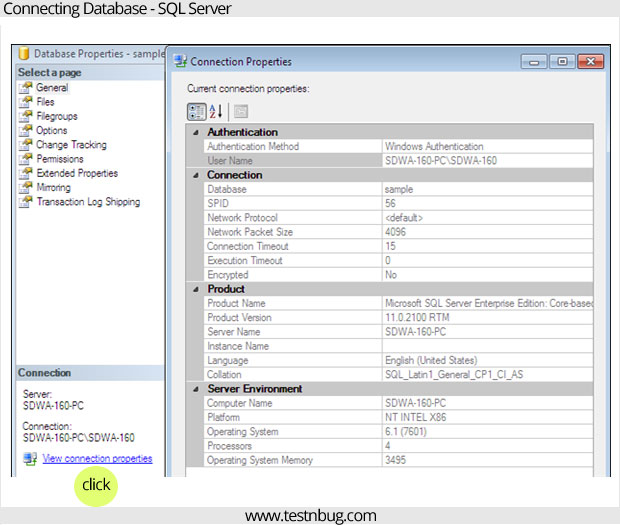Select the Processors property label
Image resolution: width=620 pixels, height=525 pixels.
[x=229, y=446]
